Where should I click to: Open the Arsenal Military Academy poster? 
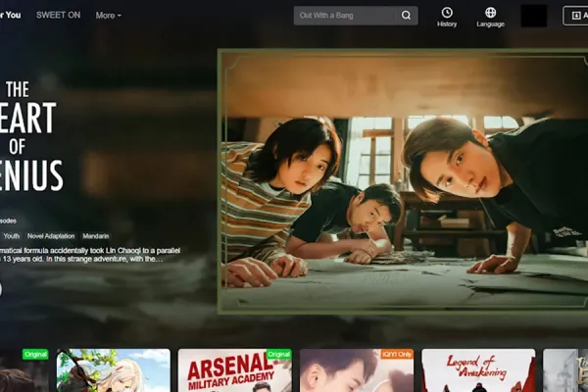(235, 370)
